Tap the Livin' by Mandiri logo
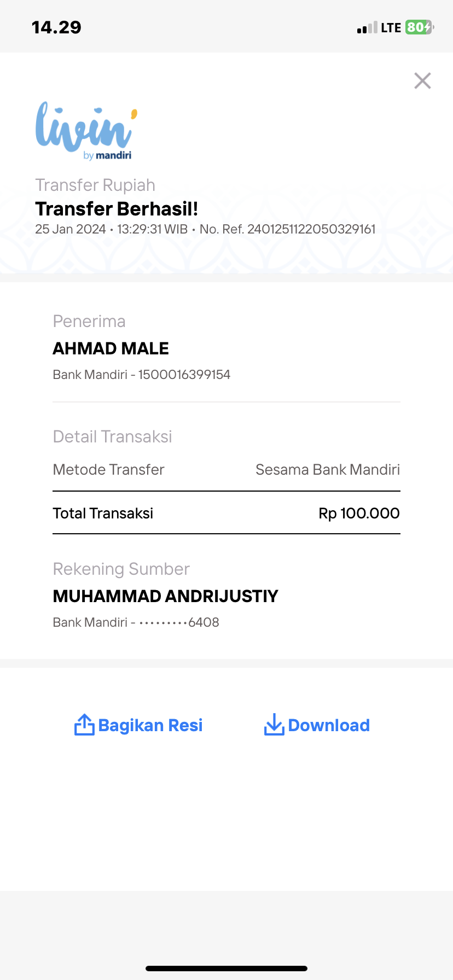Viewport: 453px width, 980px height. pos(86,131)
